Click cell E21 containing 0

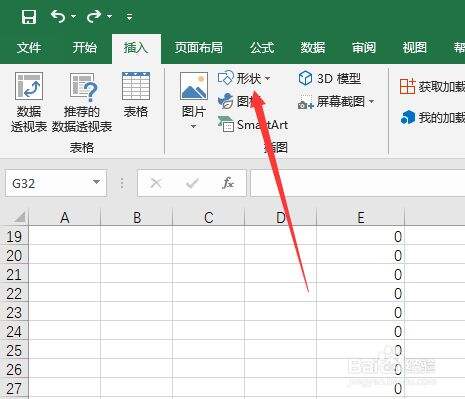(x=360, y=274)
